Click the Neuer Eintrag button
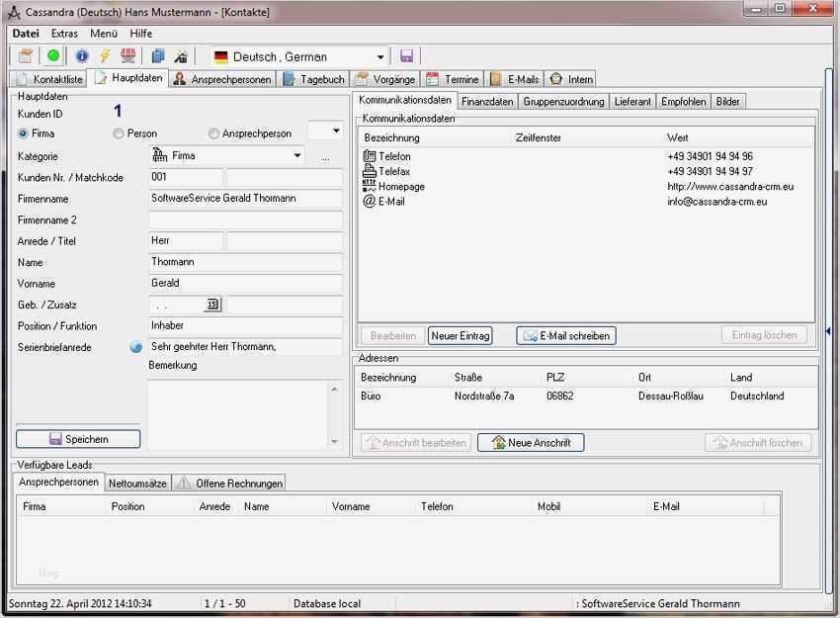 pos(461,335)
